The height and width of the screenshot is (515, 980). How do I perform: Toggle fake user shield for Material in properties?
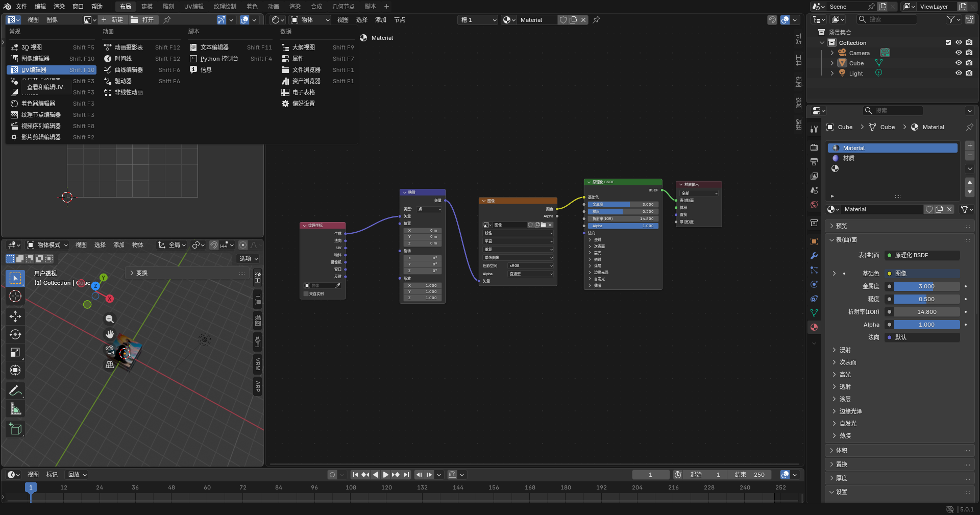pos(929,209)
